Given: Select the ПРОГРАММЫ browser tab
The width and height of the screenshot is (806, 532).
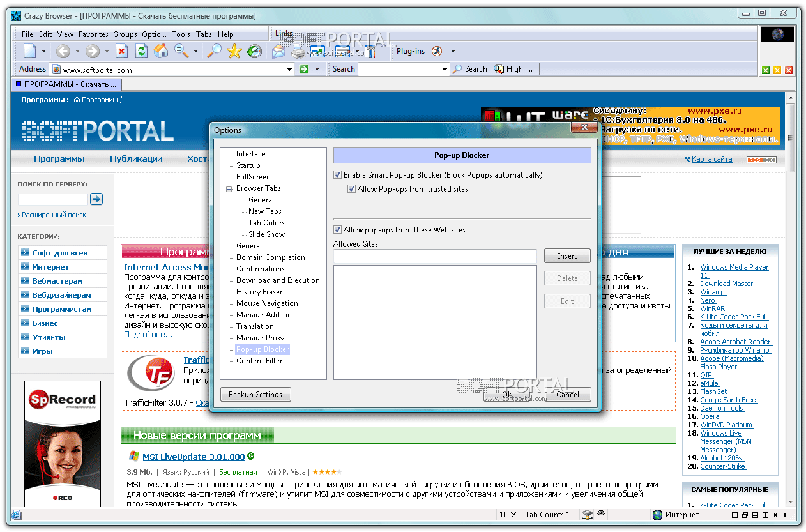Looking at the screenshot, I should (x=66, y=84).
